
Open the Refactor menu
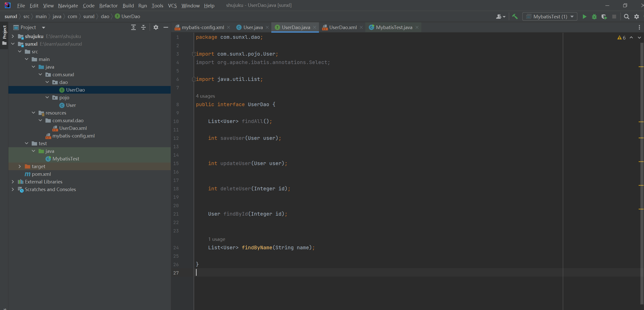(x=108, y=5)
